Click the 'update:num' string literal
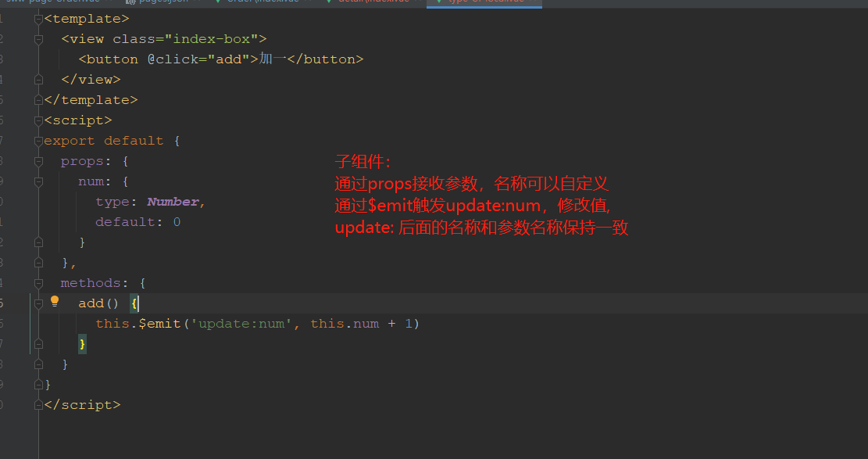The height and width of the screenshot is (459, 868). pos(241,324)
